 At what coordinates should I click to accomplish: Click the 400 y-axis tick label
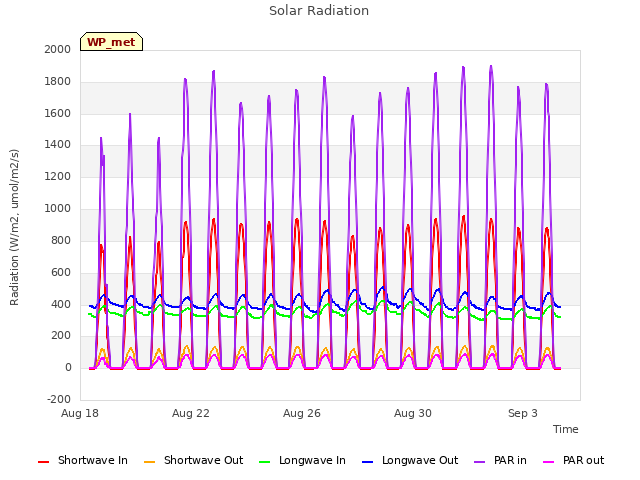coord(61,304)
